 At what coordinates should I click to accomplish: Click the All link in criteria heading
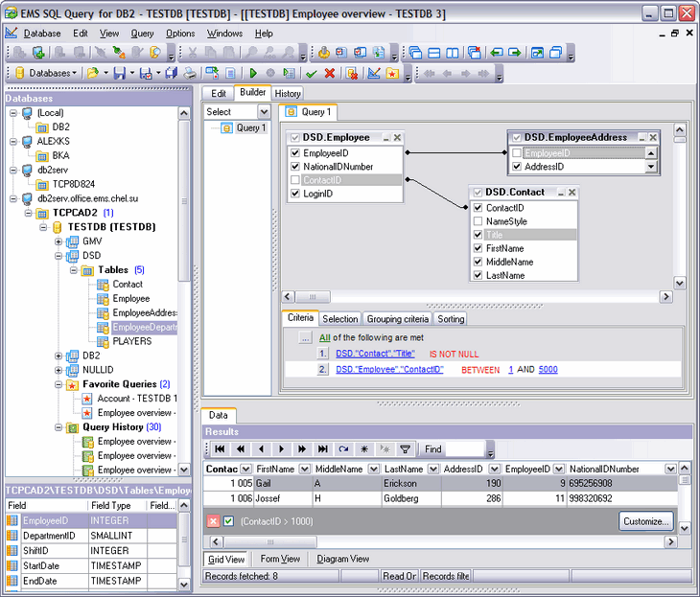coord(324,337)
